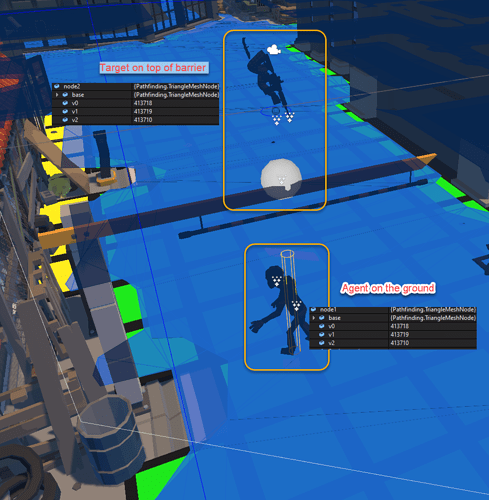This screenshot has height=500, width=489.
Task: Click the blue cube icon beside node2
Action: 57,87
